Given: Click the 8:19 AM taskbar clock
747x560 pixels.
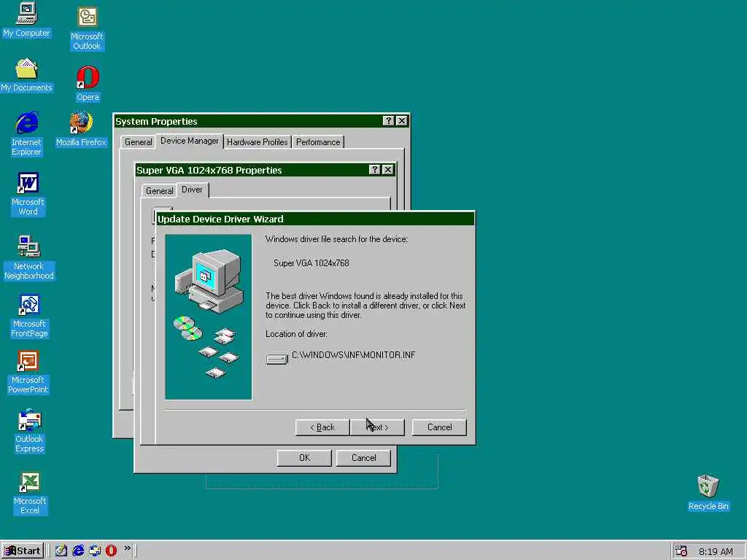Looking at the screenshot, I should click(716, 551).
